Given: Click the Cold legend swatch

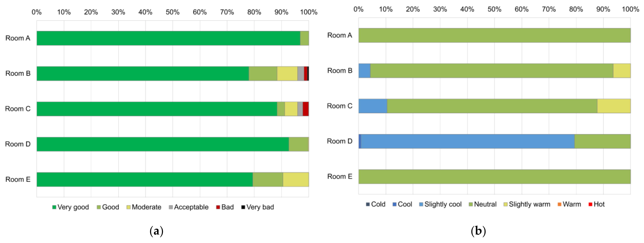Looking at the screenshot, I should pyautogui.click(x=368, y=204).
